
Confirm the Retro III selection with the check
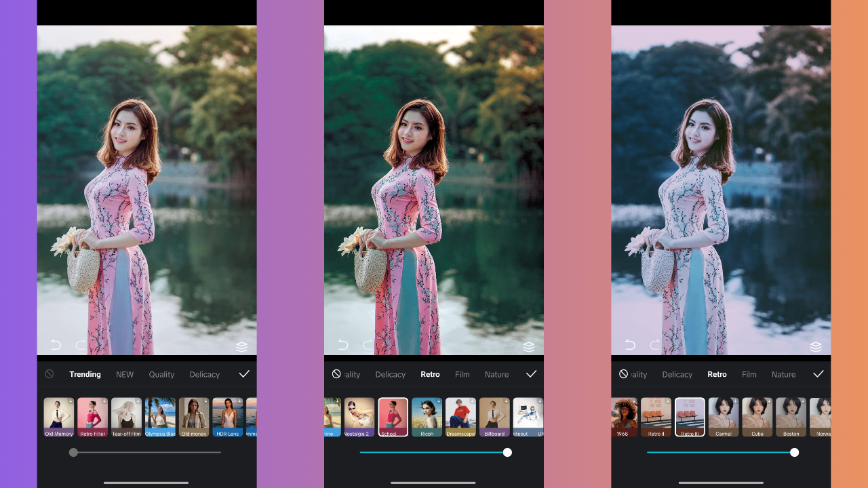818,373
